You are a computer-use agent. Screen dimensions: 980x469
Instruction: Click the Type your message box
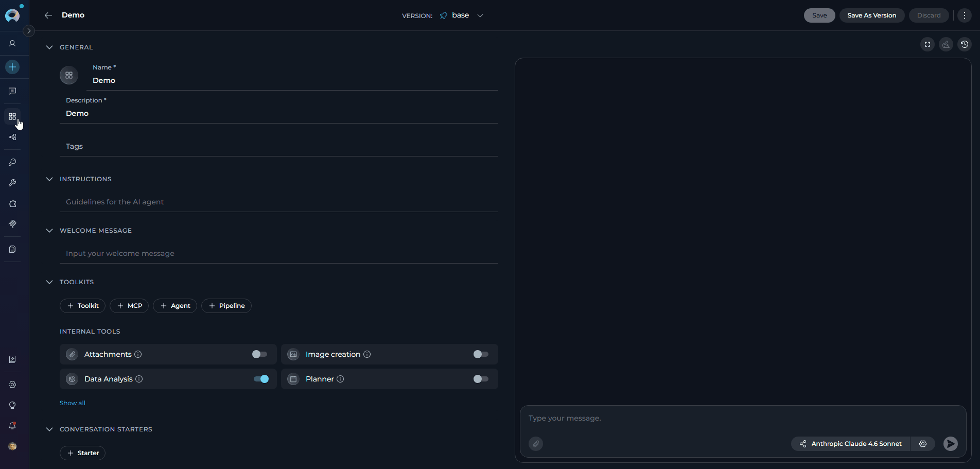[x=743, y=418]
